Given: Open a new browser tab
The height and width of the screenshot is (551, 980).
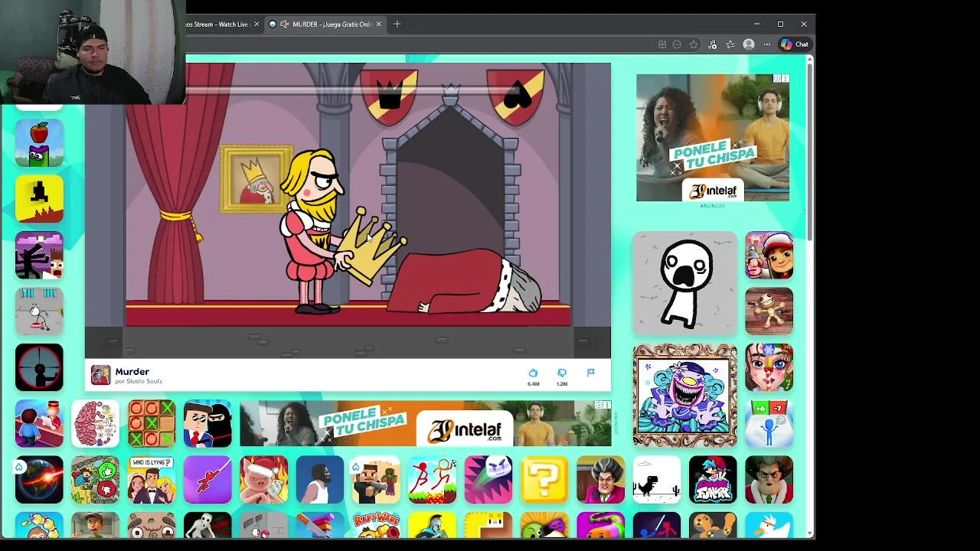Looking at the screenshot, I should [397, 24].
